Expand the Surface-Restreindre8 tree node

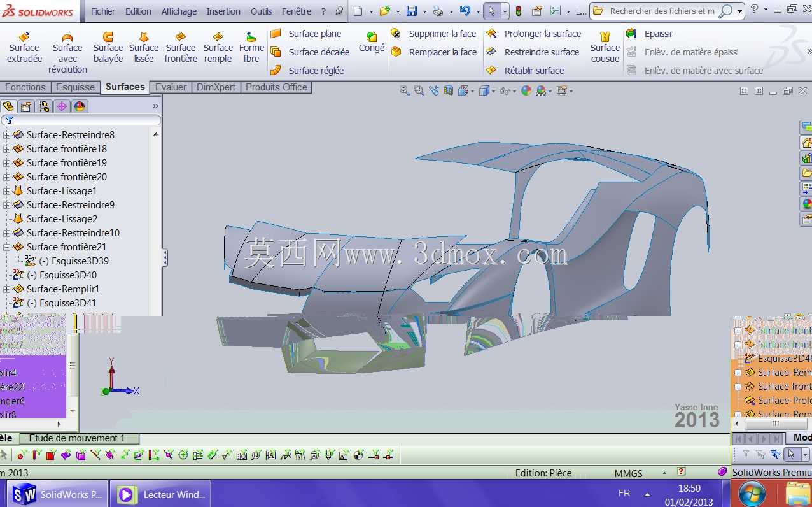pos(7,135)
